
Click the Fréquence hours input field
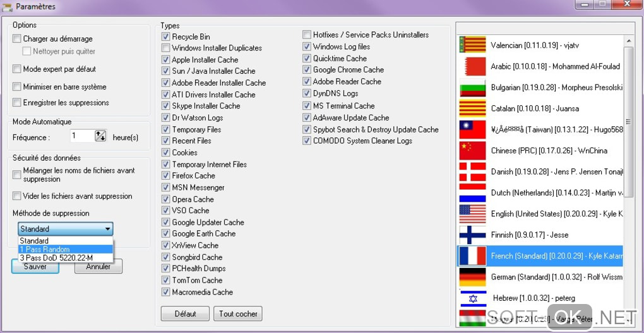82,136
